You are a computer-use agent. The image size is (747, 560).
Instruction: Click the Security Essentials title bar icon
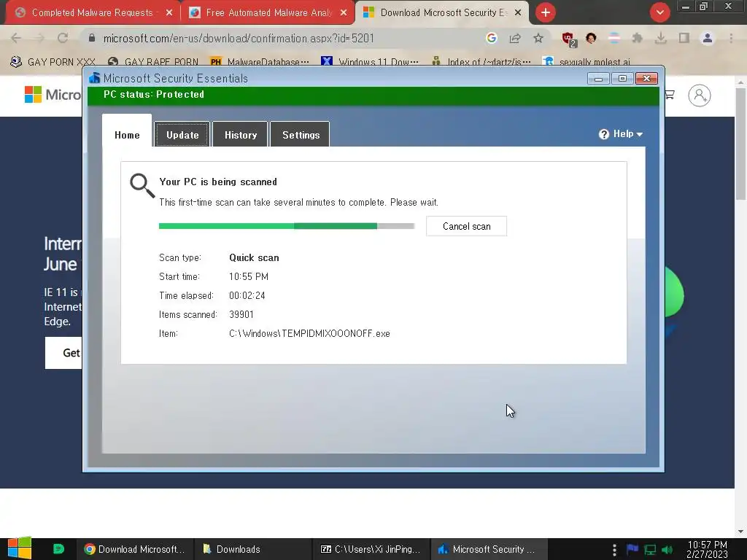coord(95,78)
